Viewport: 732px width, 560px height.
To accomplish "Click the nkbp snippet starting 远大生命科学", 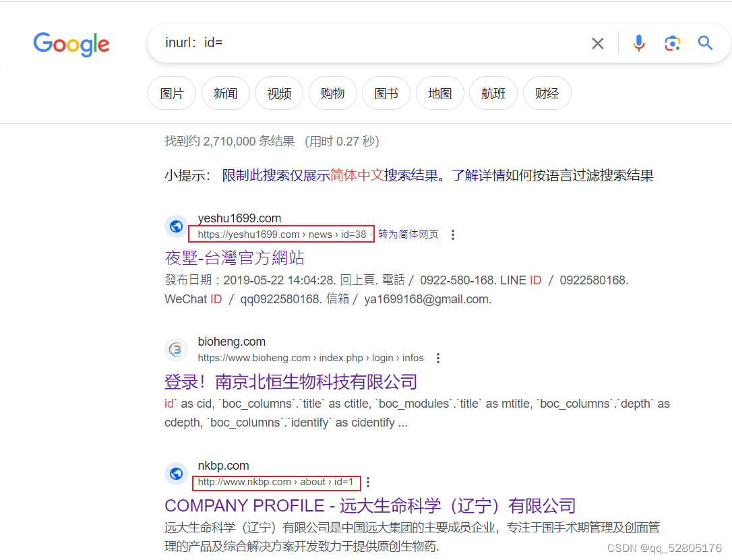I will [413, 536].
